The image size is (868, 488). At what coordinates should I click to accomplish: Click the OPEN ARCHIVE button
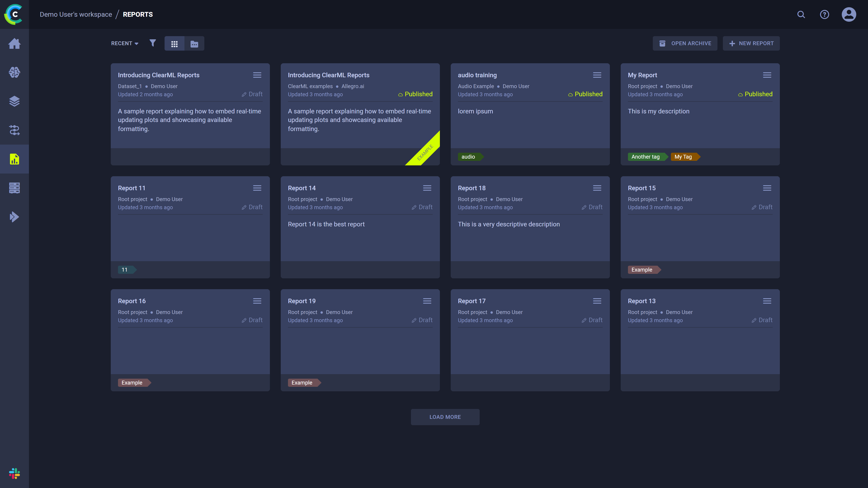685,43
